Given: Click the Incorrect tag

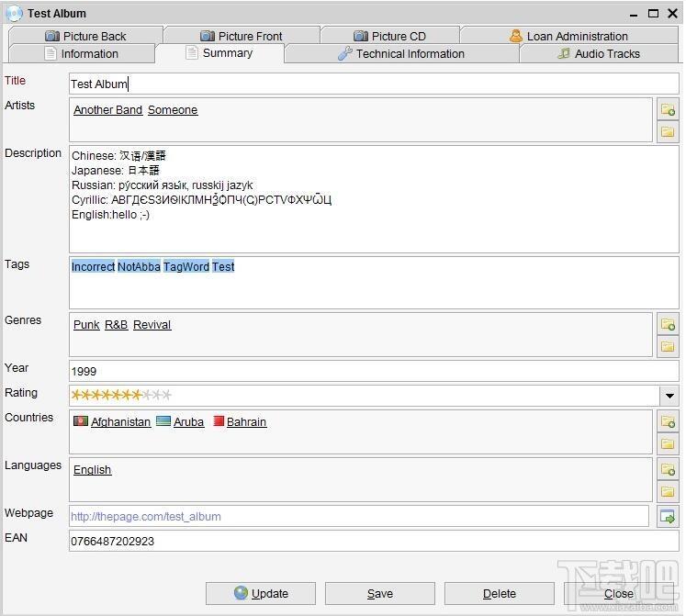Looking at the screenshot, I should point(93,266).
